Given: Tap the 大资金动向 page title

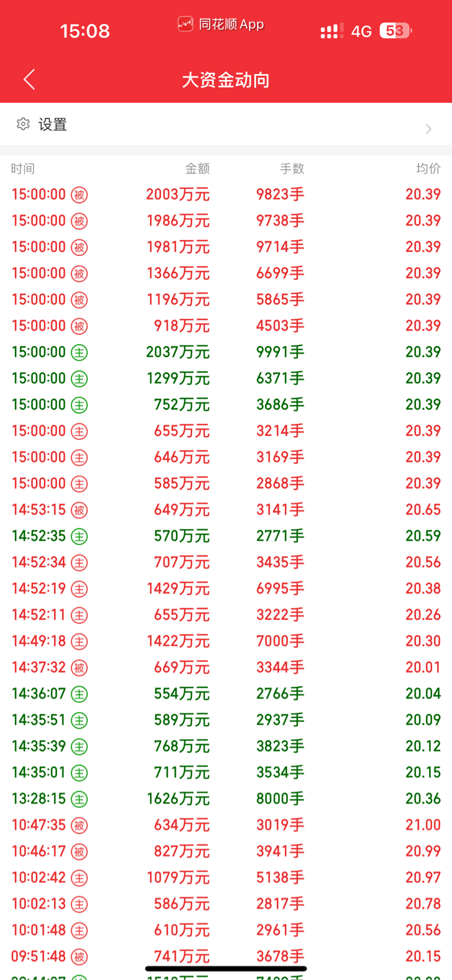Looking at the screenshot, I should click(x=226, y=80).
